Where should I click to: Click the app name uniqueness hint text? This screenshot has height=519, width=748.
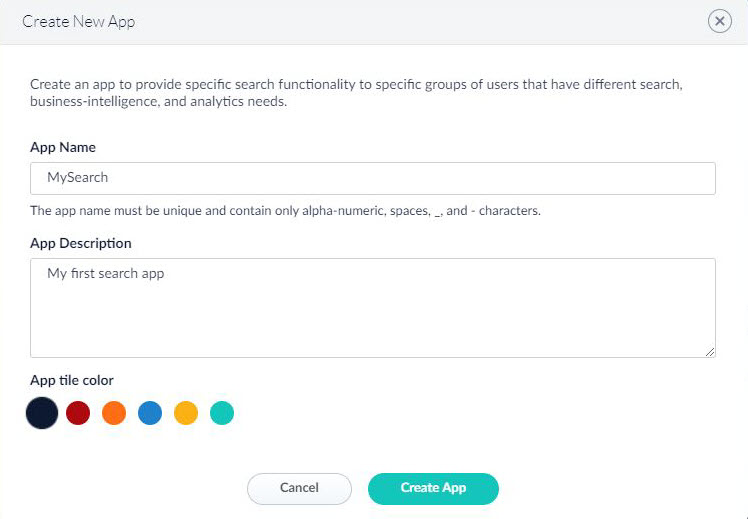[x=285, y=210]
